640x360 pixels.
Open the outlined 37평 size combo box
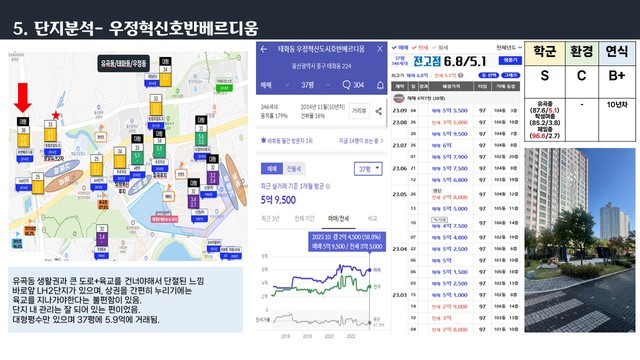coord(368,169)
